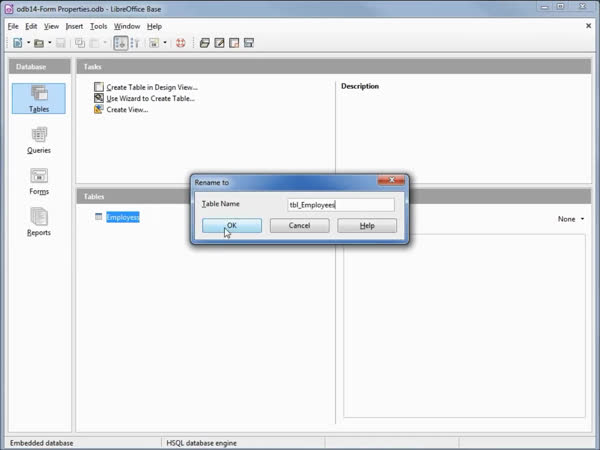Image resolution: width=600 pixels, height=450 pixels.
Task: Switch to Queries in the Database pane
Action: pos(39,140)
